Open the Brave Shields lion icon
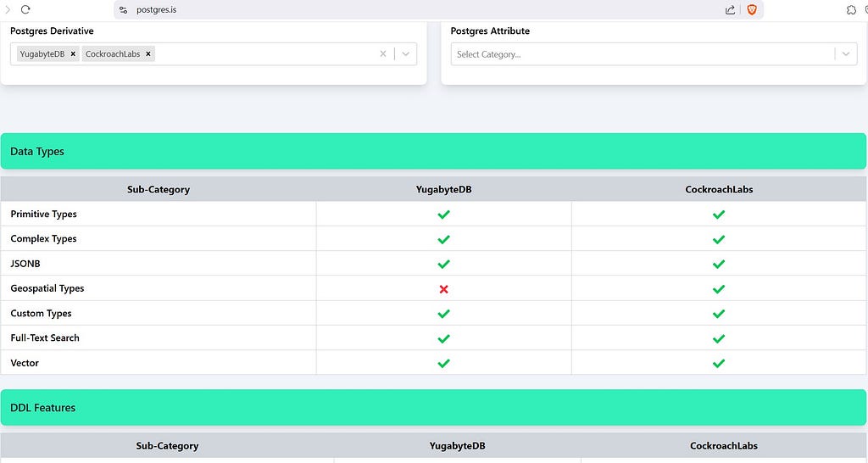 click(x=752, y=9)
